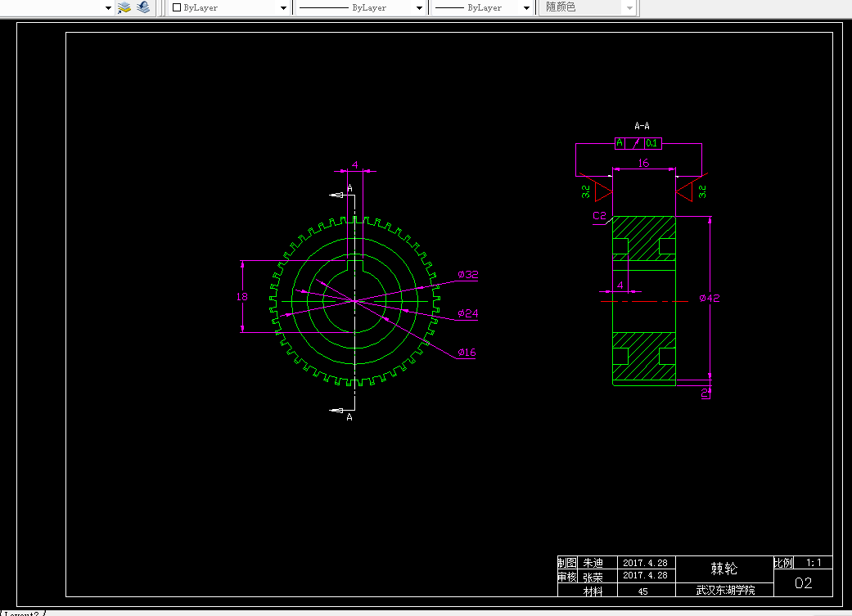Click the 比例 label cell

click(783, 563)
